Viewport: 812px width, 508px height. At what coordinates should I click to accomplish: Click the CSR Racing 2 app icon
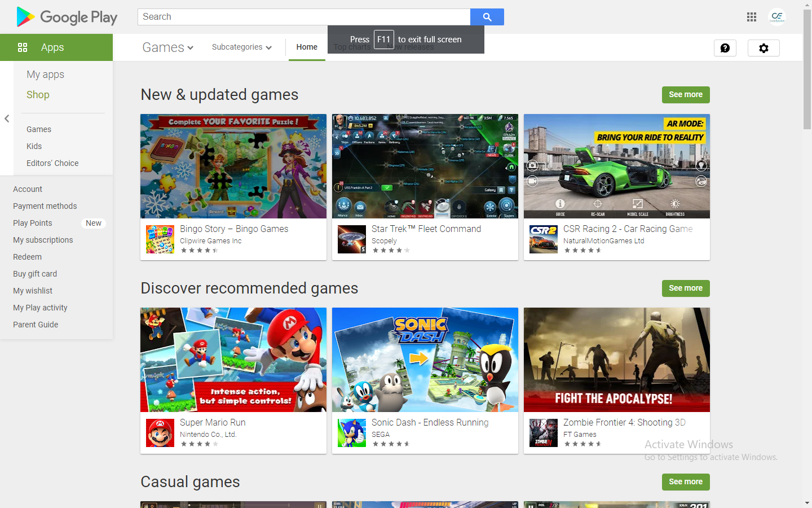pyautogui.click(x=544, y=239)
